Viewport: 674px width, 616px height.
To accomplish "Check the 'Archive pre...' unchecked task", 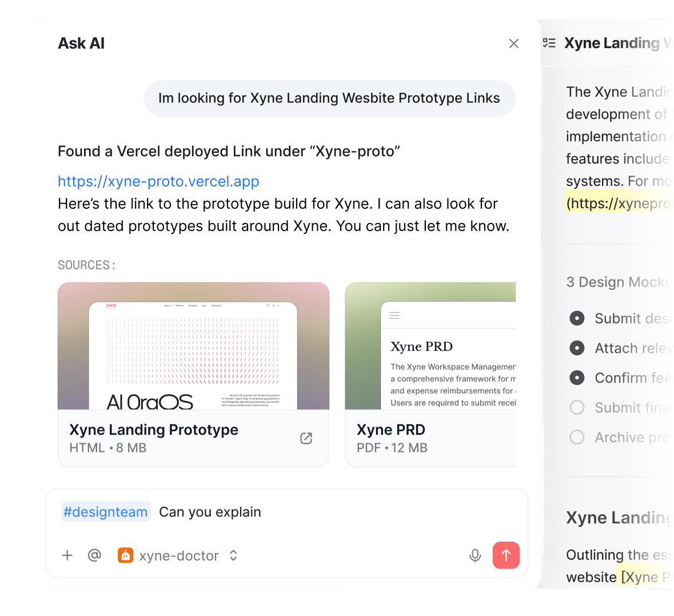I will point(577,437).
